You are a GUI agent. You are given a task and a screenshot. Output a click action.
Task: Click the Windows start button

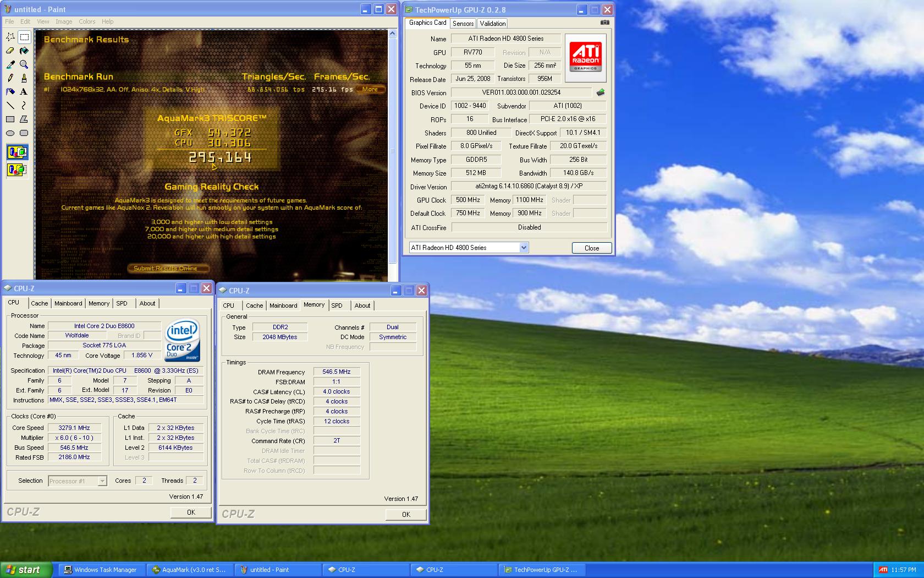[x=26, y=570]
